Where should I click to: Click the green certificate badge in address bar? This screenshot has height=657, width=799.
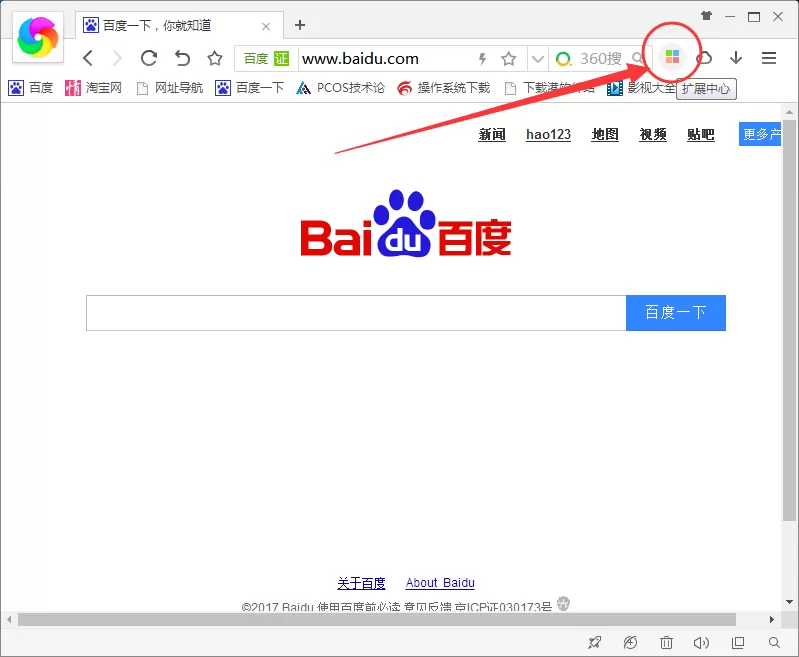[x=281, y=59]
